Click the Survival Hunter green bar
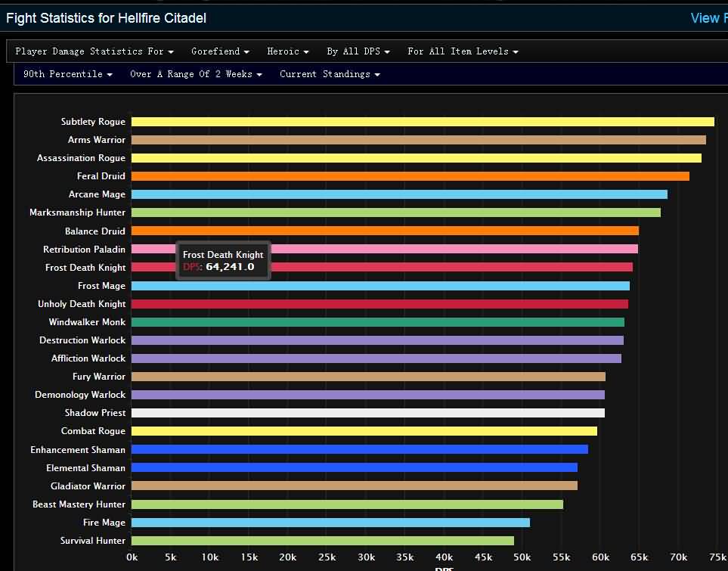This screenshot has height=571, width=728. click(323, 541)
